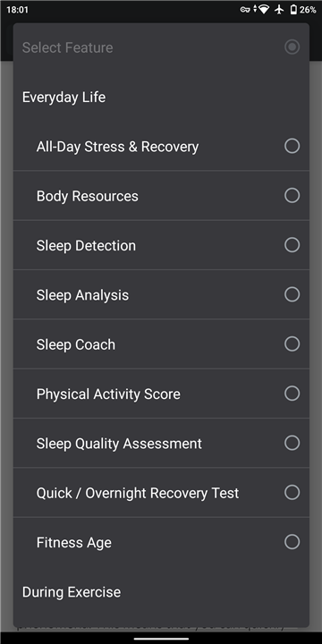Screen dimensions: 322x644
Task: Choose the Sleep Detection radio option
Action: coord(292,245)
